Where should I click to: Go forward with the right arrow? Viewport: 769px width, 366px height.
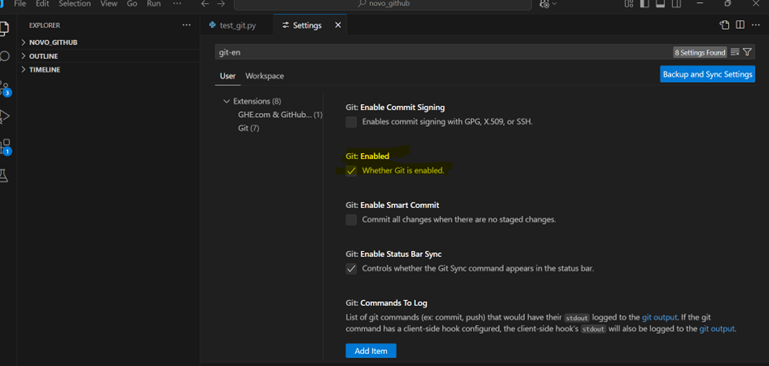221,4
